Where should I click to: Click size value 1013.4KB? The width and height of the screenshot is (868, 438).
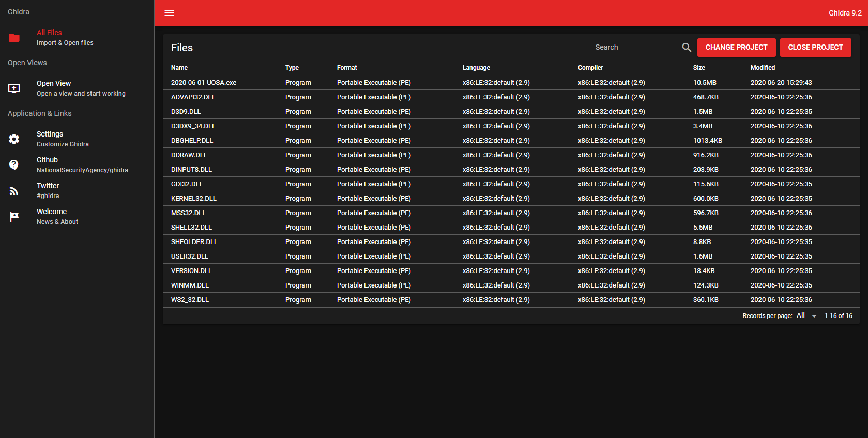click(708, 141)
